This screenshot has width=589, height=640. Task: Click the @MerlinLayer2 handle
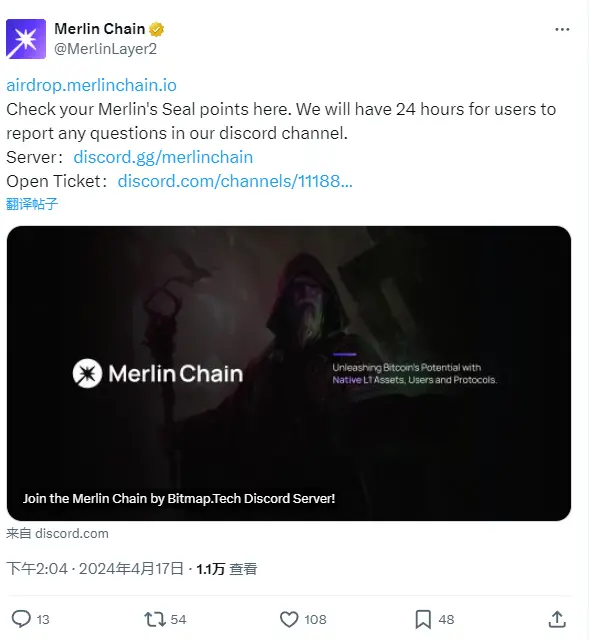point(105,49)
